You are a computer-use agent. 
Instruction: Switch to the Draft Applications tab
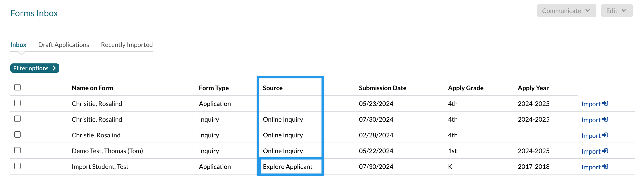click(64, 45)
